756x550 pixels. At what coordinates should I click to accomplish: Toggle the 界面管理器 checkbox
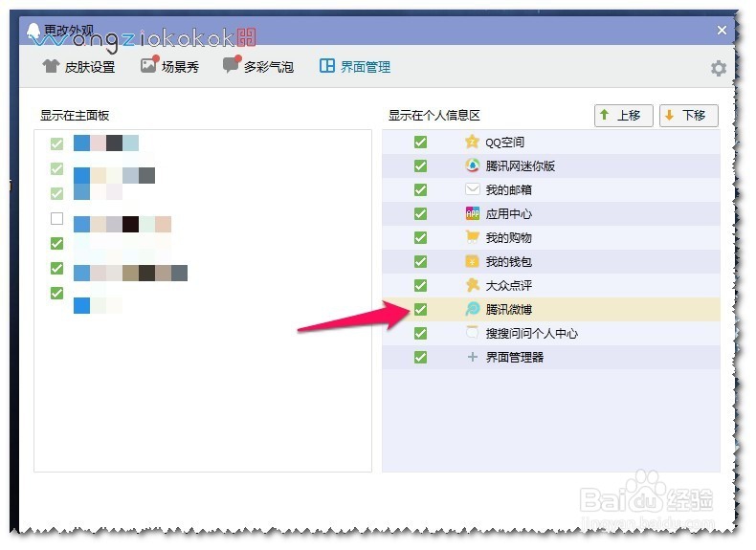pos(420,357)
